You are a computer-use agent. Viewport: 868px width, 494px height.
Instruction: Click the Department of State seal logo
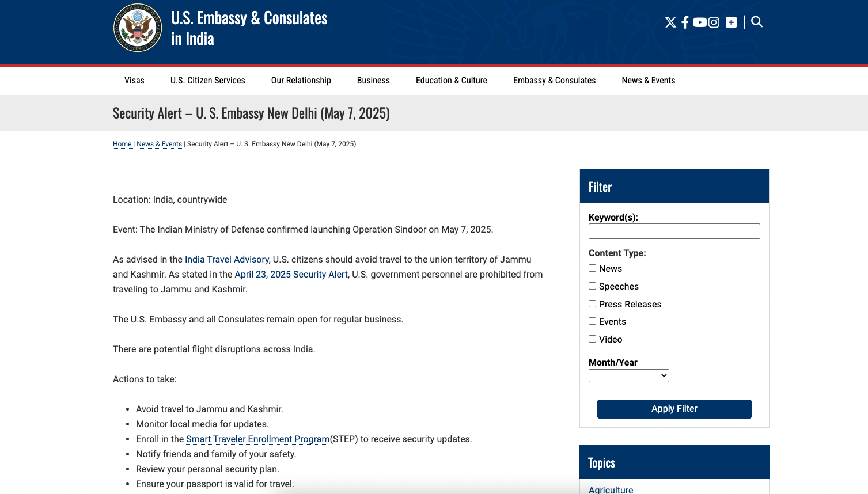(138, 28)
